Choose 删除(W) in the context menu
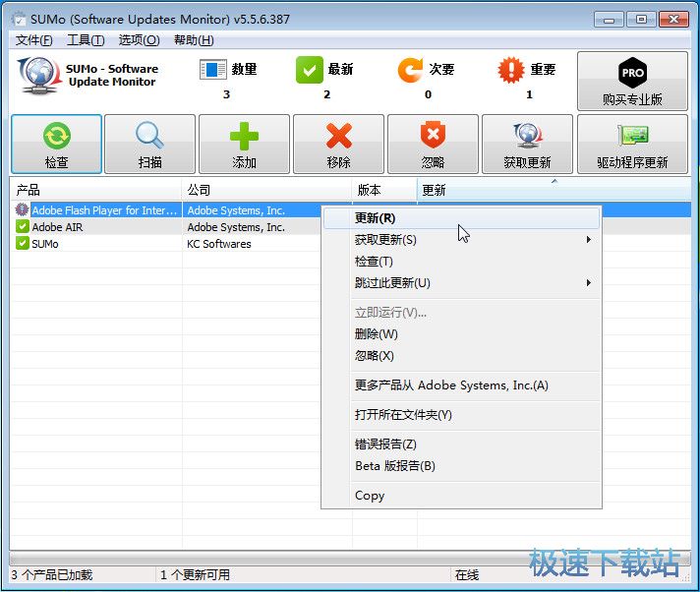700x592 pixels. pos(461,334)
